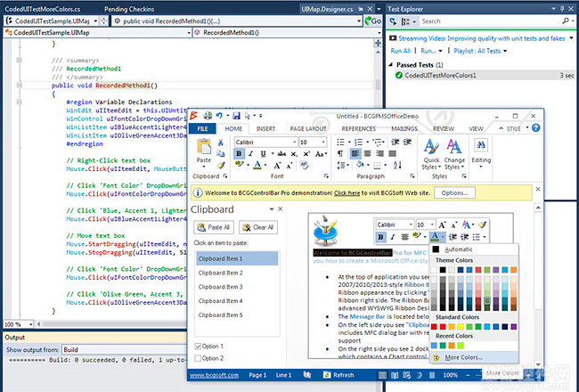This screenshot has height=392, width=579.
Task: Click the Paste All button
Action: 214,227
